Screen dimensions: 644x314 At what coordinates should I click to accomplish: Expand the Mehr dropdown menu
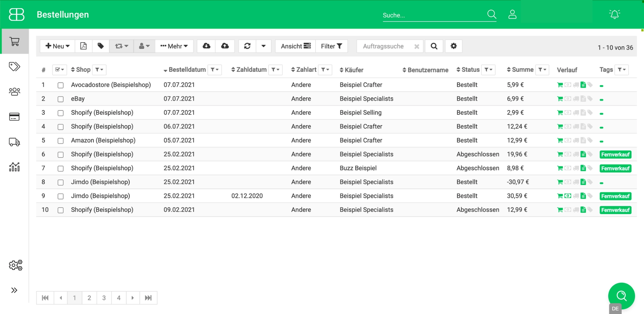(x=174, y=46)
